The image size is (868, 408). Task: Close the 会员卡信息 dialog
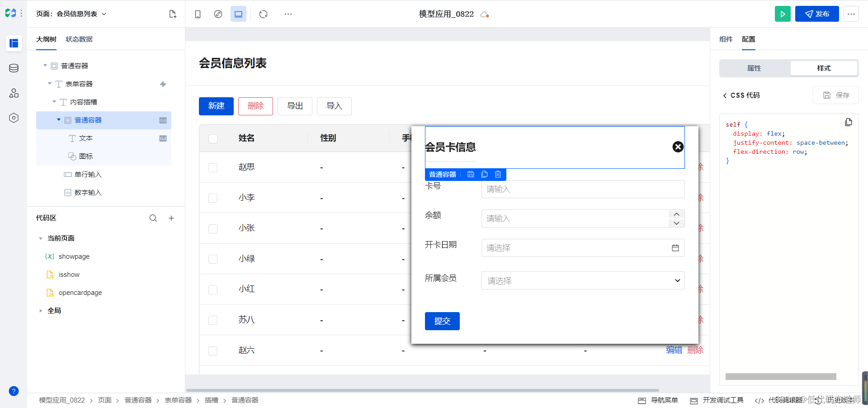click(678, 147)
